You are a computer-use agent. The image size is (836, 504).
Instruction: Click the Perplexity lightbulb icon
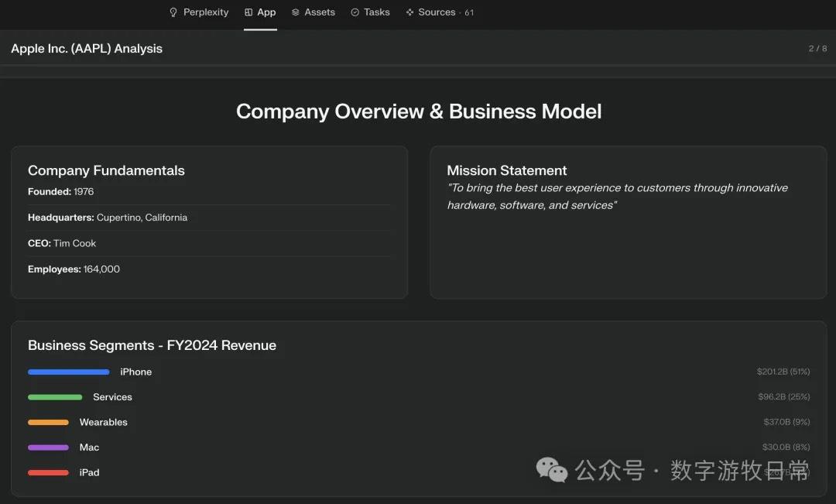[173, 12]
